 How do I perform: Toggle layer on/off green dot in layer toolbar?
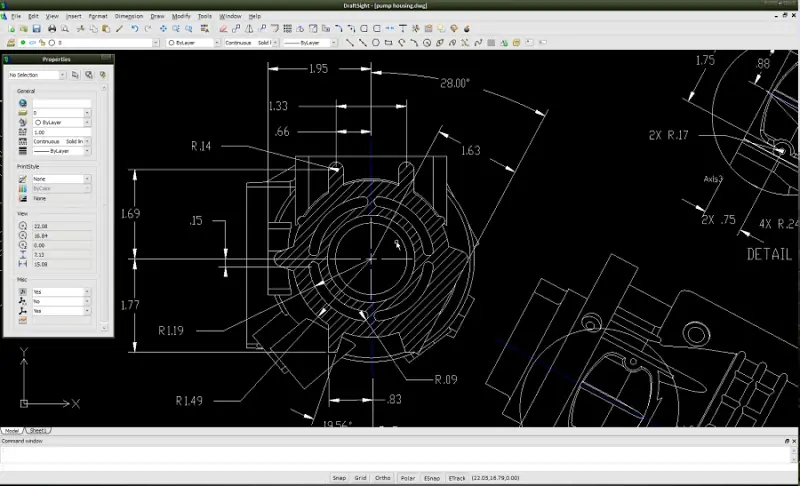[x=23, y=43]
